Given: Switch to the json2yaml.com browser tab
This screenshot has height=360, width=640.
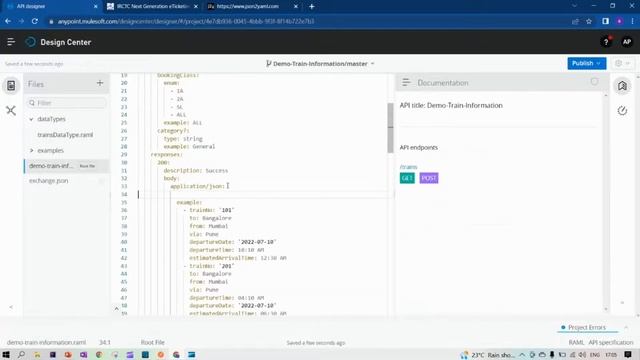Looking at the screenshot, I should click(x=252, y=7).
